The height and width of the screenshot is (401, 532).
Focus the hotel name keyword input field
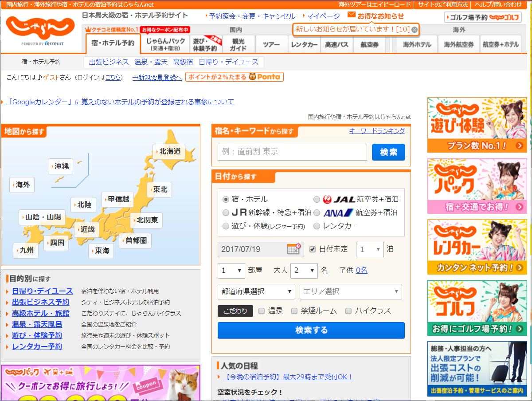click(x=292, y=152)
